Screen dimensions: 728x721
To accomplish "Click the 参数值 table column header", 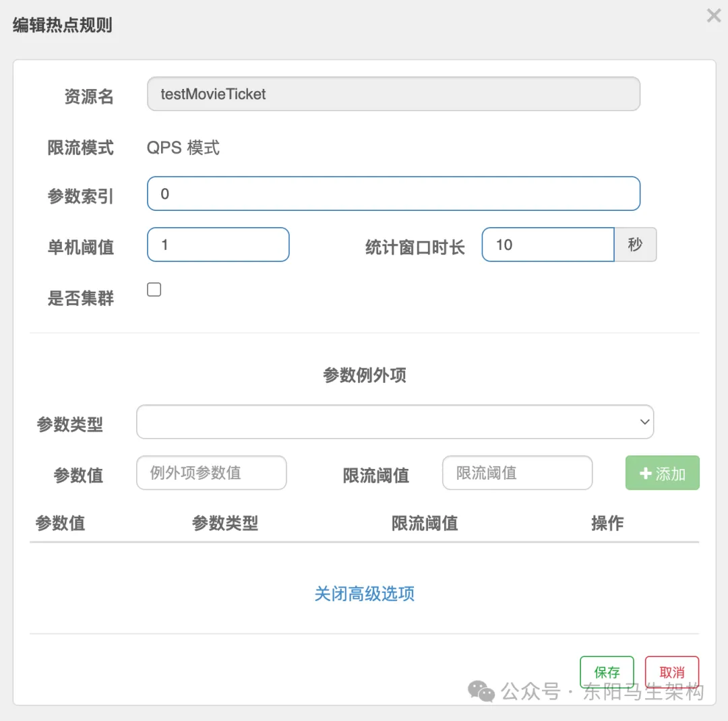I will pyautogui.click(x=60, y=523).
